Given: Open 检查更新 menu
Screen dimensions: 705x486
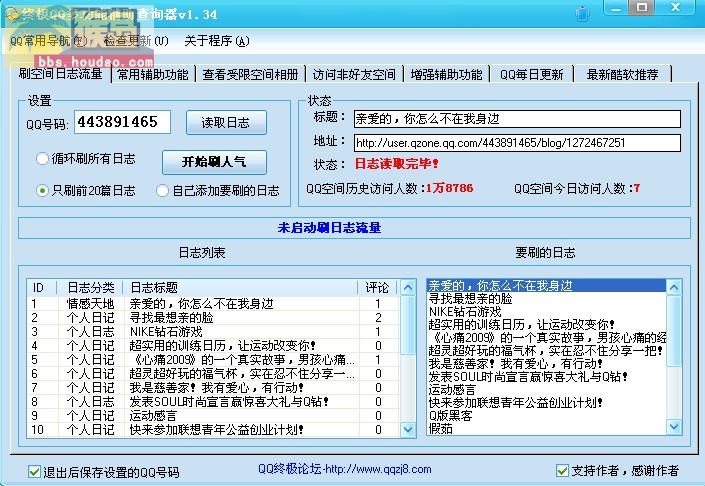Looking at the screenshot, I should [136, 41].
